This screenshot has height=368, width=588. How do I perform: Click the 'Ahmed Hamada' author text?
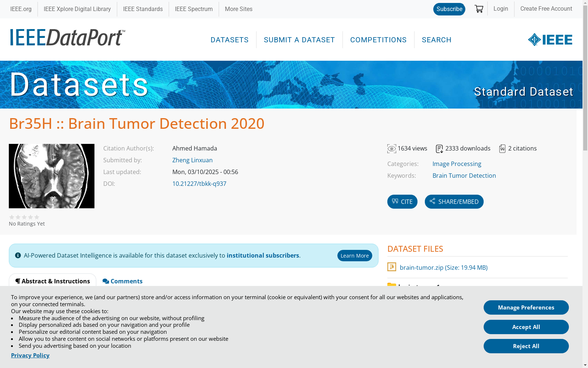coord(195,148)
